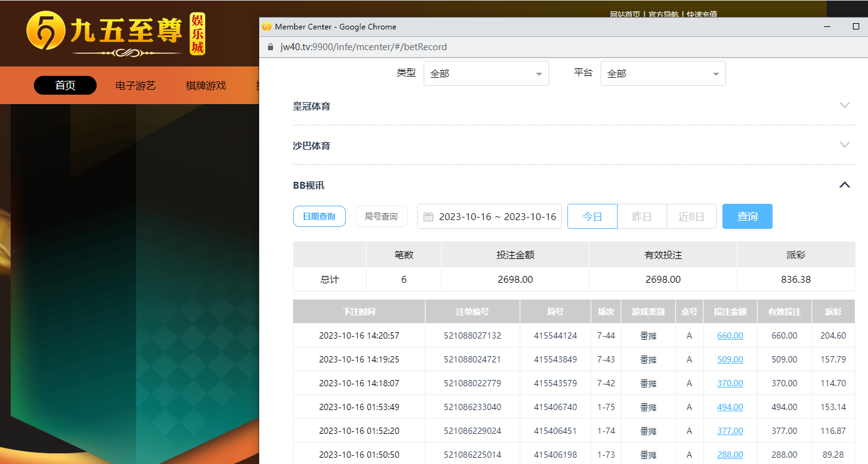The width and height of the screenshot is (868, 464).
Task: Click the 笔数 summary header
Action: [x=404, y=255]
